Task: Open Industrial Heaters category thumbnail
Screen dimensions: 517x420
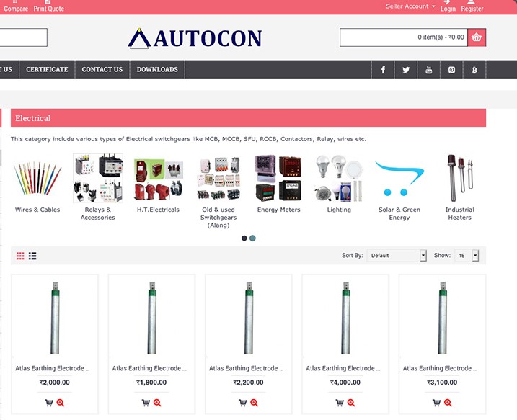Action: tap(459, 178)
